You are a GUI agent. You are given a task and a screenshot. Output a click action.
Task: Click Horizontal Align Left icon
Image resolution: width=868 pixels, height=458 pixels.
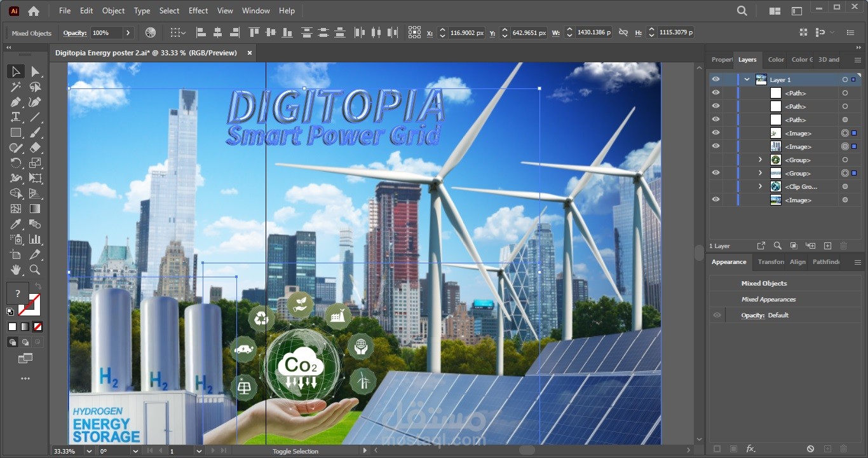coord(201,32)
